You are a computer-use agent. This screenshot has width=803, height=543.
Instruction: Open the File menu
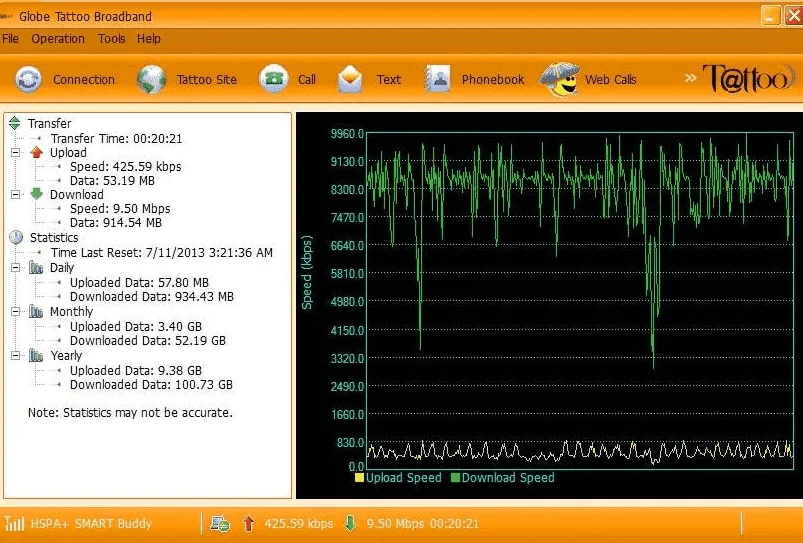pos(10,39)
